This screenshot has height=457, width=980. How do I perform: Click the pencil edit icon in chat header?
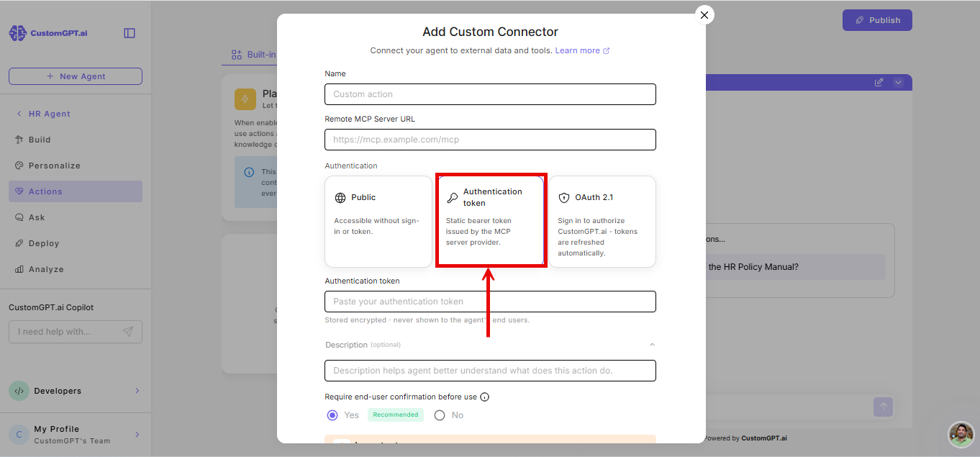(879, 82)
